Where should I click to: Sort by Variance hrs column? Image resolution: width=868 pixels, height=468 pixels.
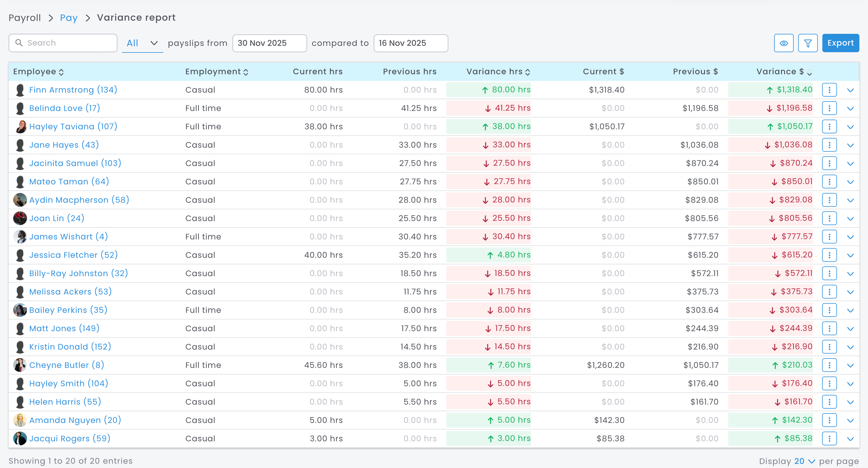[528, 72]
